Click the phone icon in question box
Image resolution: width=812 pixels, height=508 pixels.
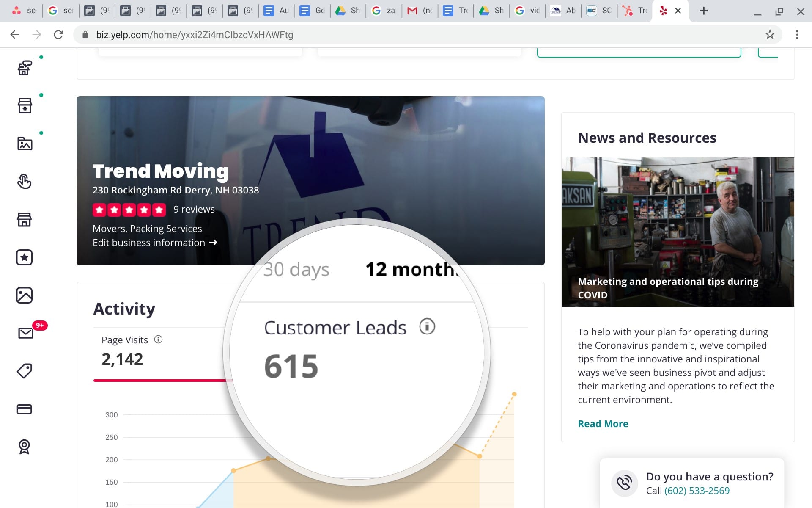(624, 483)
